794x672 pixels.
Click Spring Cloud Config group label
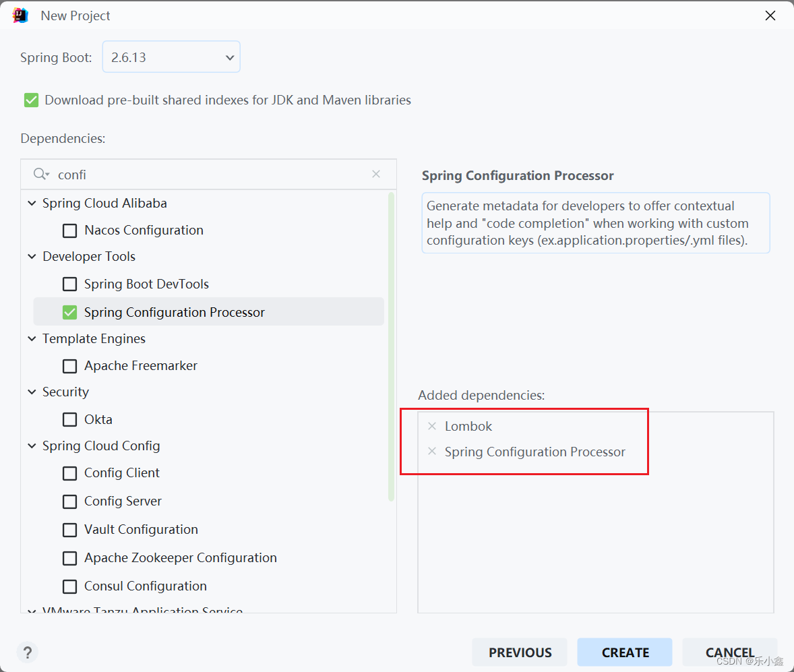tap(101, 446)
